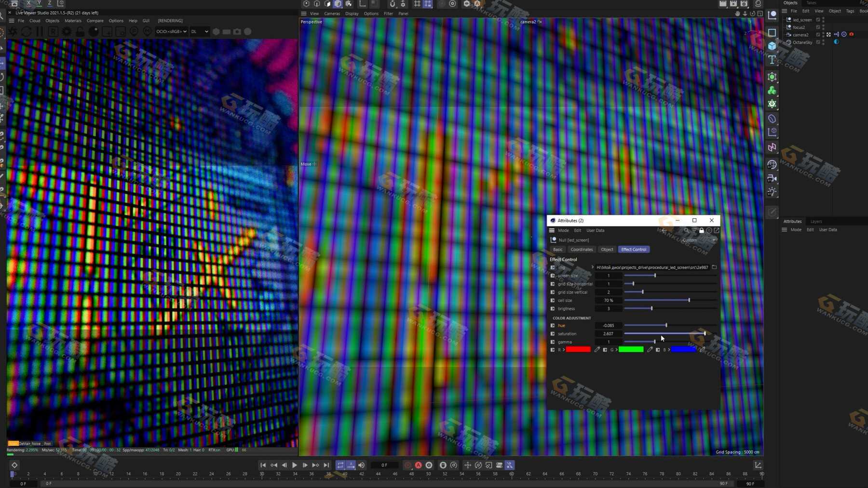Screen dimensions: 868x488
Task: Toggle point level animation recording icon
Action: tap(510, 465)
